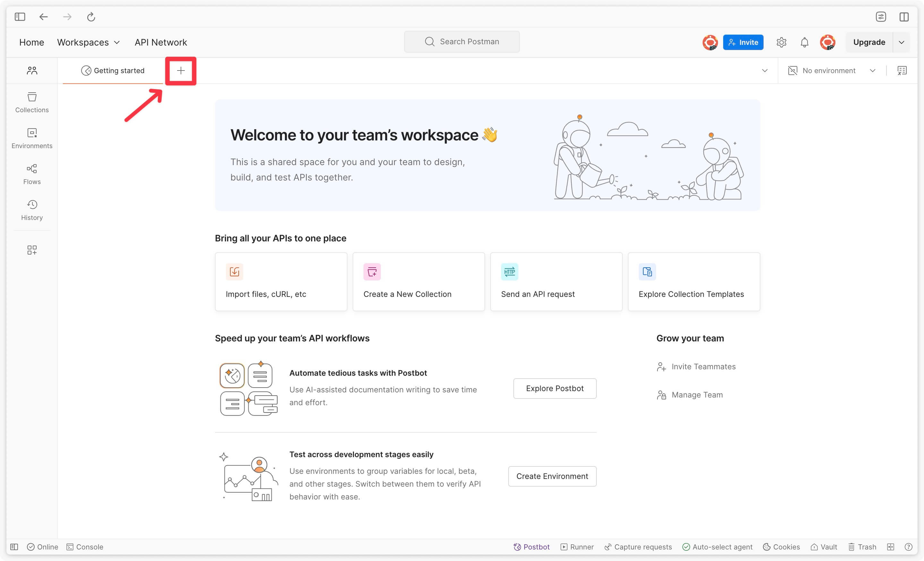The image size is (924, 561).
Task: Select the Getting started tab
Action: coord(113,71)
